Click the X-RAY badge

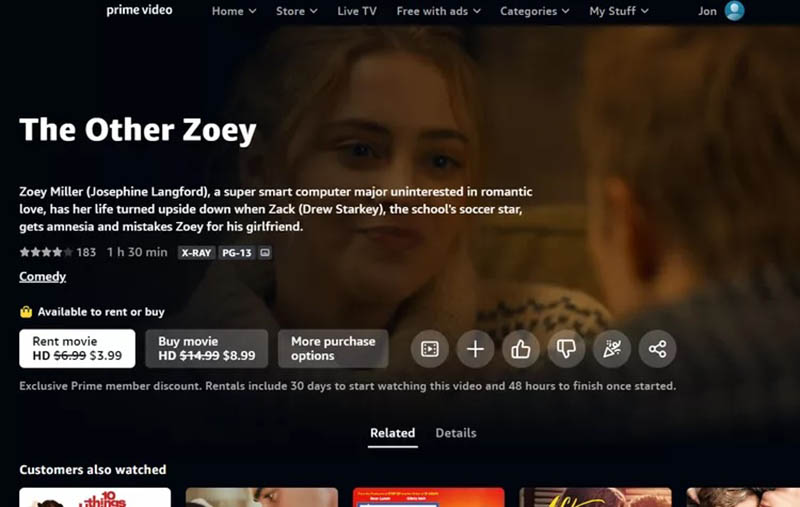[196, 252]
